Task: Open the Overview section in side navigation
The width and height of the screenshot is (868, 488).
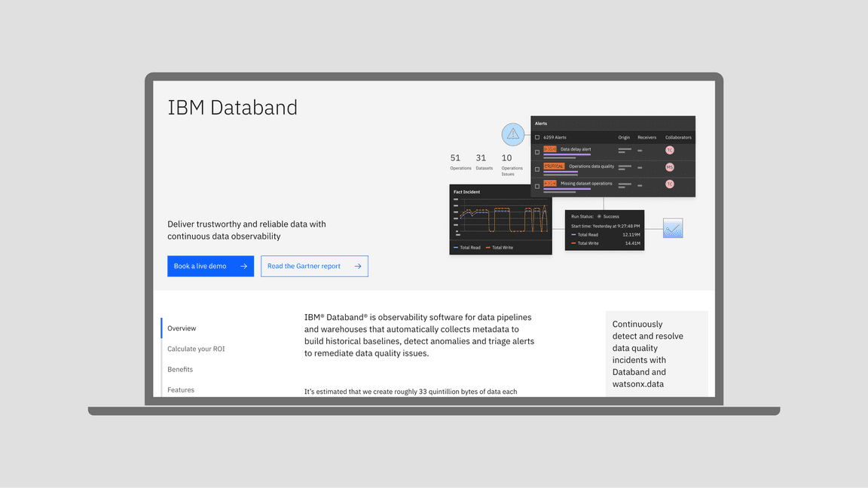Action: (x=182, y=328)
